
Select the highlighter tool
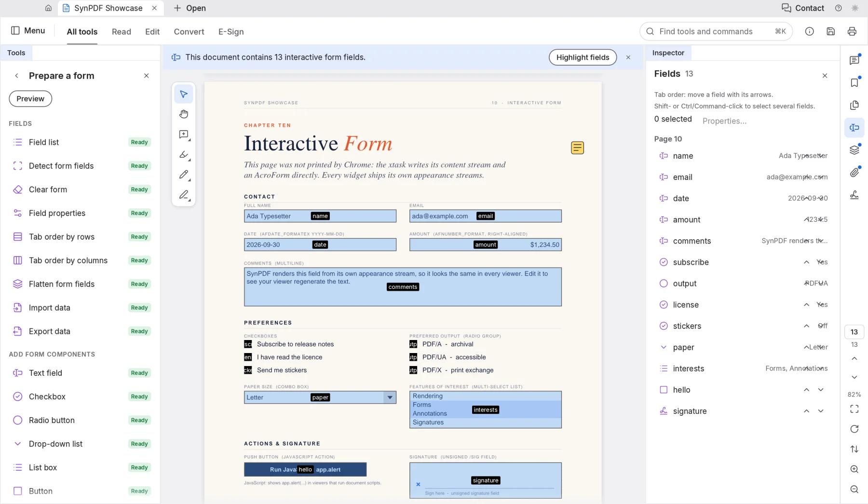click(184, 155)
